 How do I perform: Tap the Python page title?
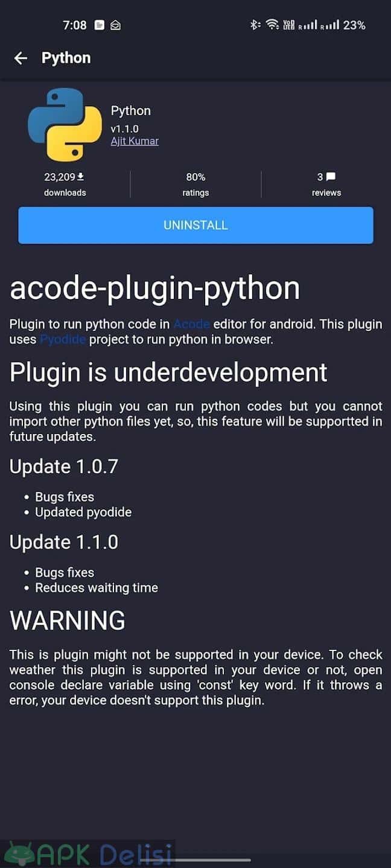pyautogui.click(x=66, y=58)
